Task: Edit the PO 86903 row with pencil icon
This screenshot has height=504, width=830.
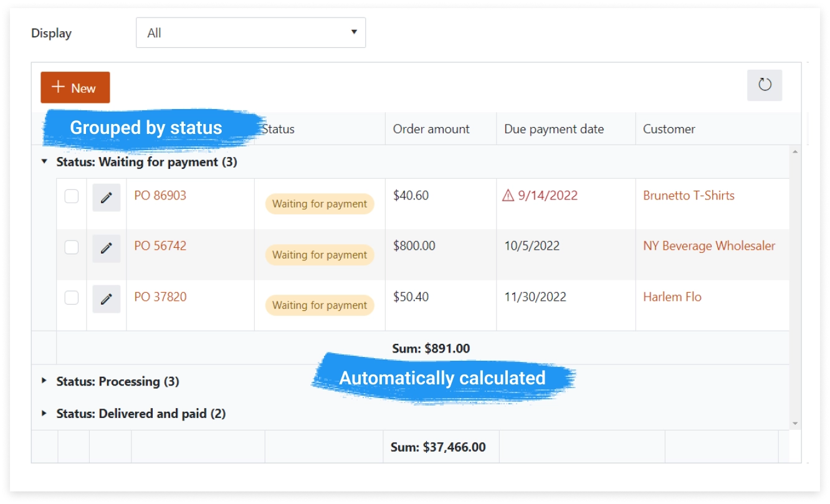Action: [x=107, y=197]
